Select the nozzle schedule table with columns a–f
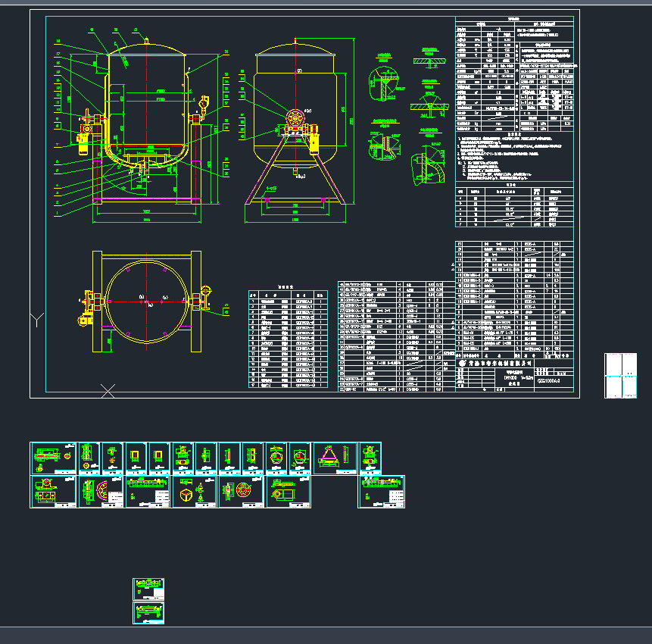Viewport: 652px width, 644px height. click(514, 205)
